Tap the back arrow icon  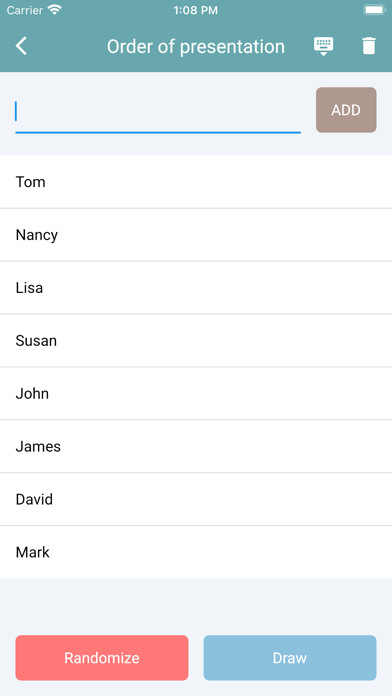coord(21,46)
